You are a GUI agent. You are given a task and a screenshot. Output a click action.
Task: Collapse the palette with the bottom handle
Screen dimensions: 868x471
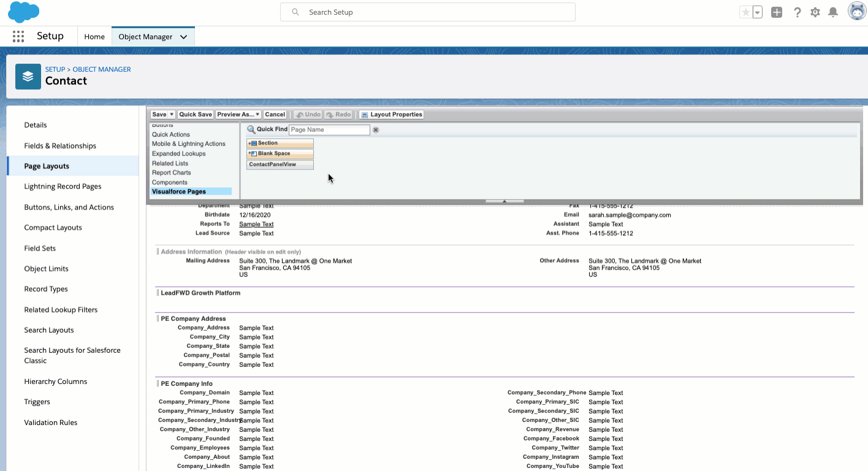[504, 201]
